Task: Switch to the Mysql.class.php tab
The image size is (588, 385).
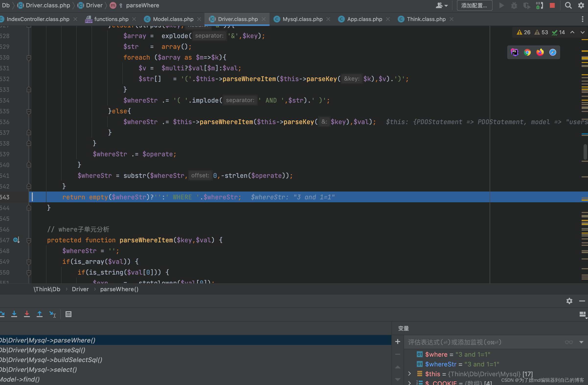Action: coord(302,19)
